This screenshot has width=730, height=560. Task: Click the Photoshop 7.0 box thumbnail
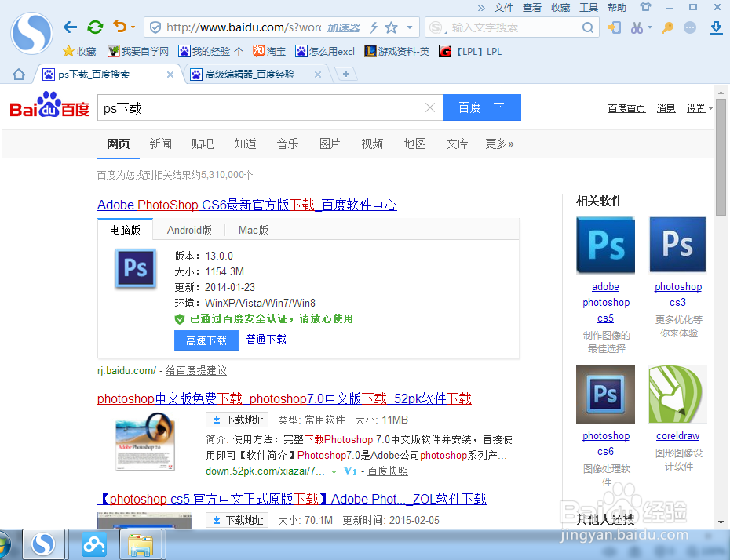click(x=145, y=442)
